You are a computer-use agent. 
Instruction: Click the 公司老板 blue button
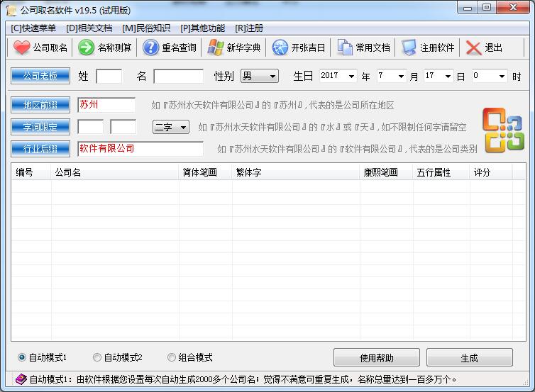[40, 76]
